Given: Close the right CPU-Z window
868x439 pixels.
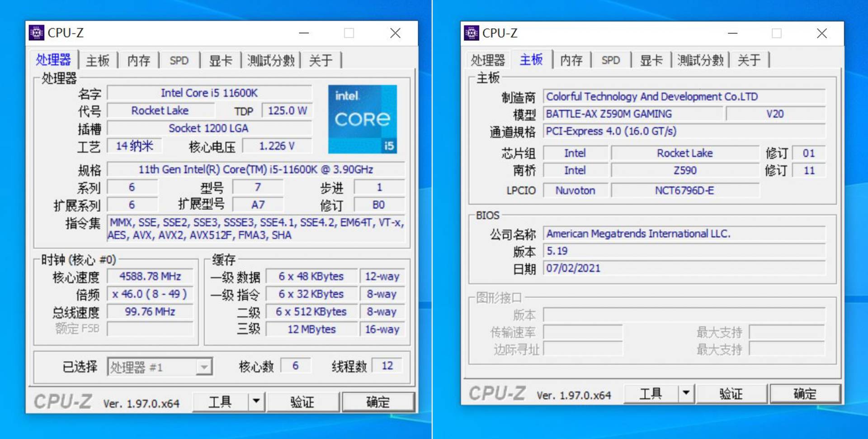Looking at the screenshot, I should (822, 33).
